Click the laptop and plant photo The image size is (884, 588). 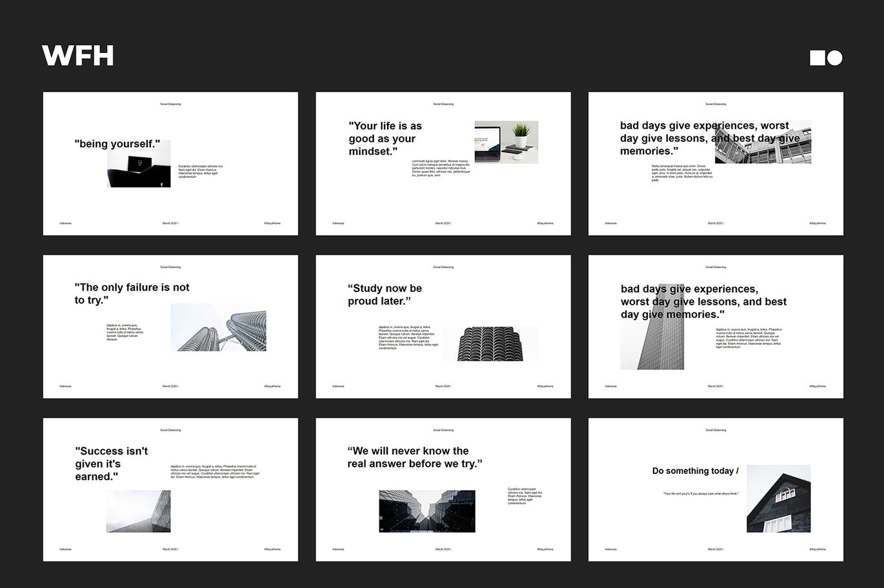pos(506,142)
